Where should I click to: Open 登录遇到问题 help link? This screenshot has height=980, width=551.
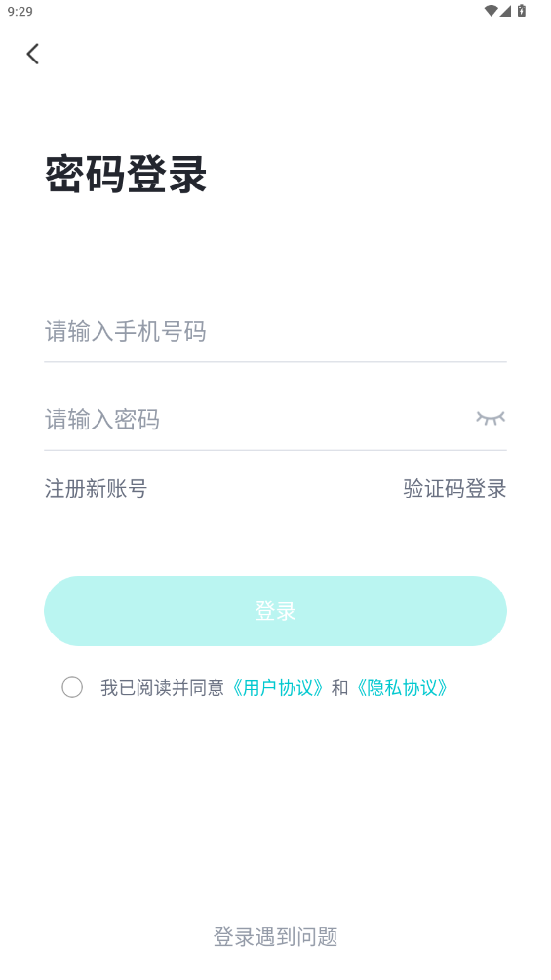point(275,936)
